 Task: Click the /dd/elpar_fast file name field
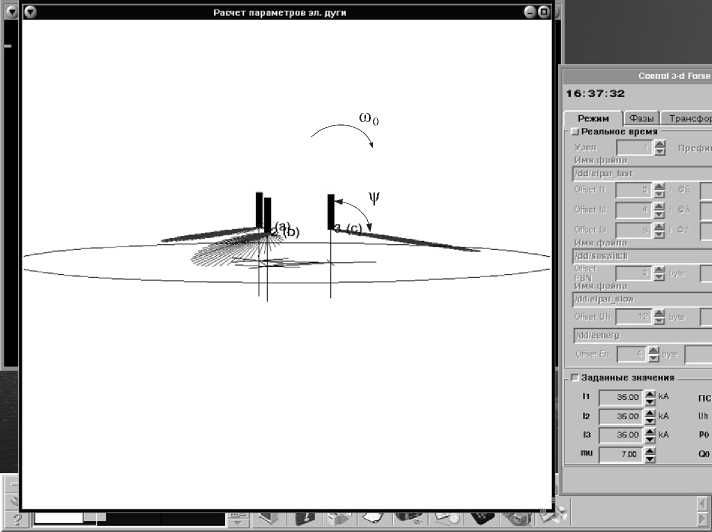(x=642, y=173)
